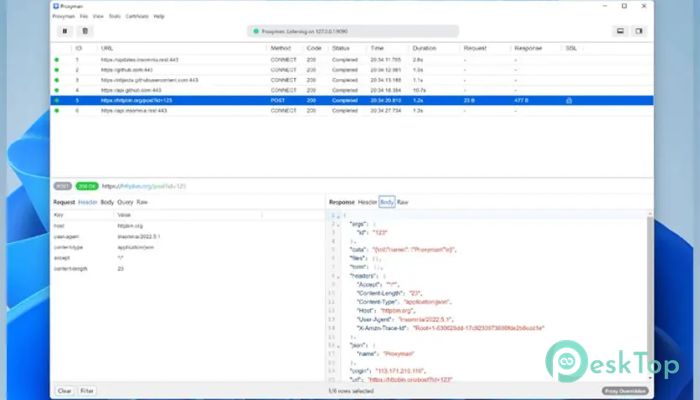Image resolution: width=700 pixels, height=400 pixels.
Task: Sort by the Code column header
Action: point(314,48)
